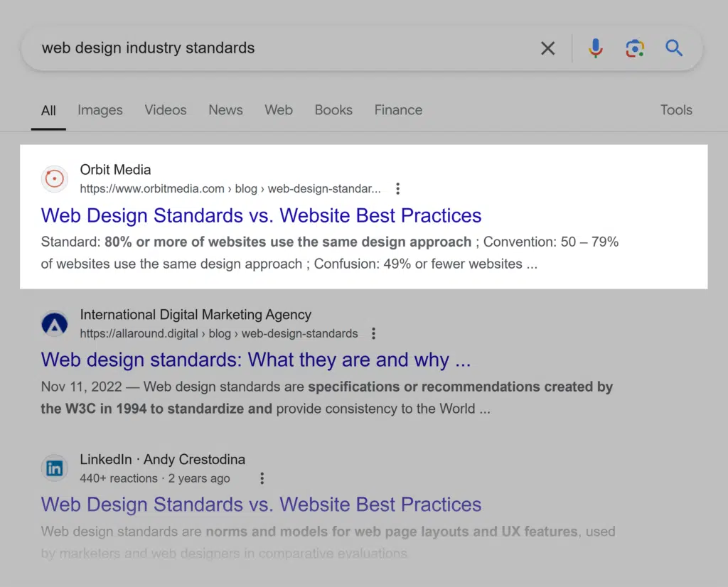Click the LinkedIn favicon icon

(55, 469)
